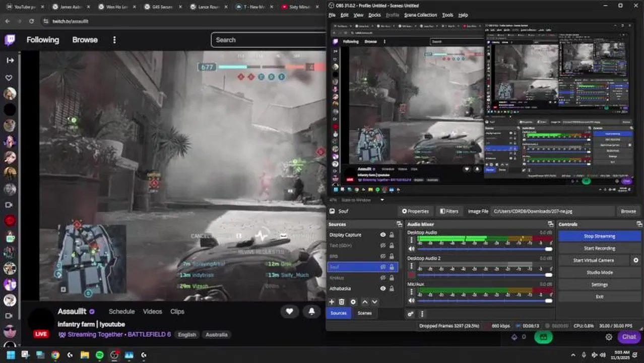This screenshot has height=363, width=644.
Task: Click Start Recording button
Action: point(599,248)
